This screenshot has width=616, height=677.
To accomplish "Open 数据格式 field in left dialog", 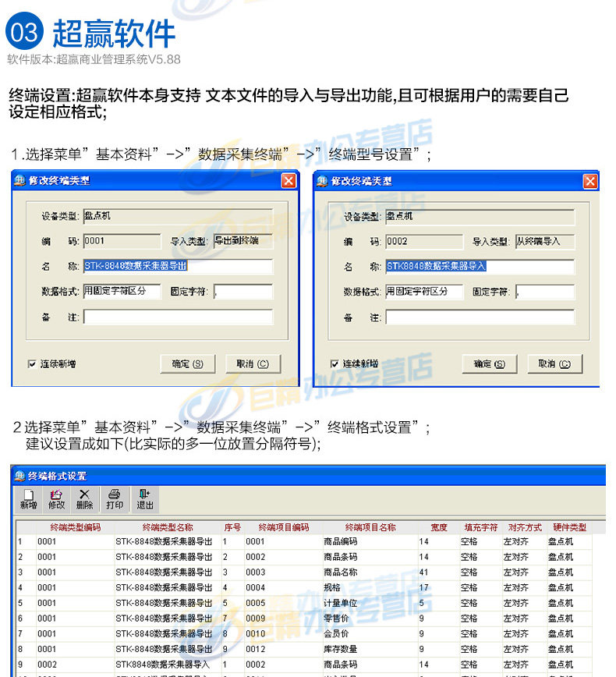I will [x=122, y=291].
